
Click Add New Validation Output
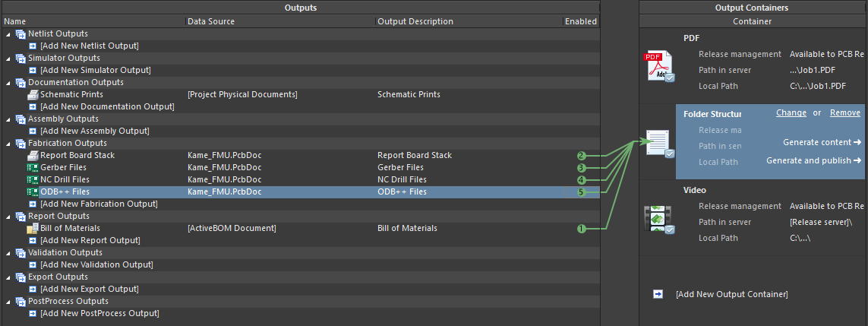pos(97,265)
